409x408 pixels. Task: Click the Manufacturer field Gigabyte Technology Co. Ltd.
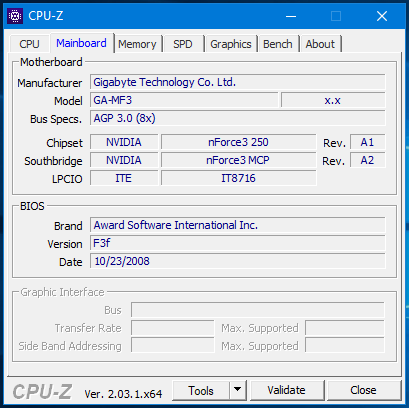237,82
